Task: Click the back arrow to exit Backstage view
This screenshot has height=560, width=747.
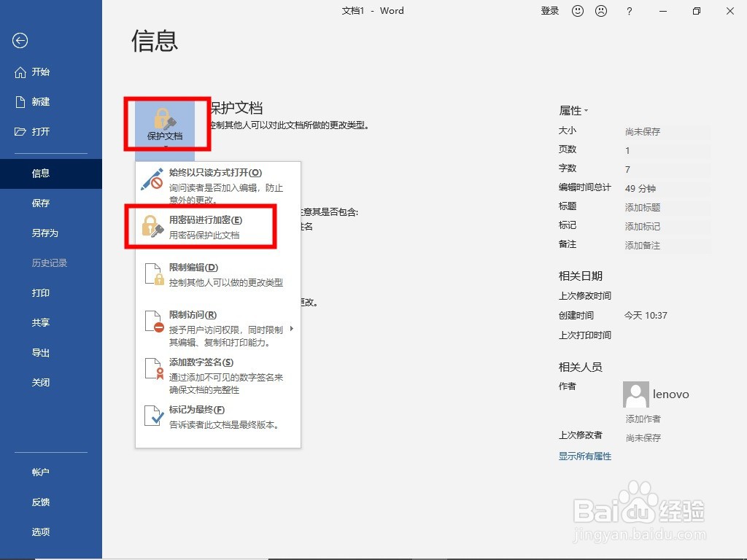Action: (20, 41)
